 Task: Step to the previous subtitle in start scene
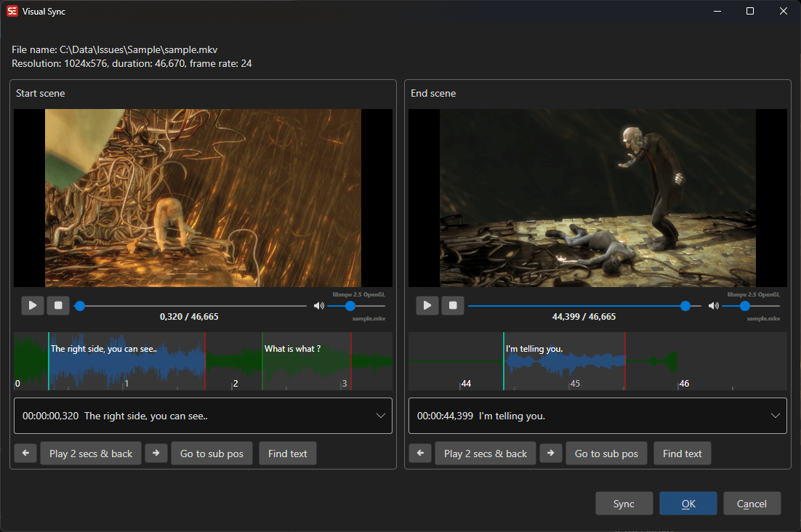tap(25, 453)
